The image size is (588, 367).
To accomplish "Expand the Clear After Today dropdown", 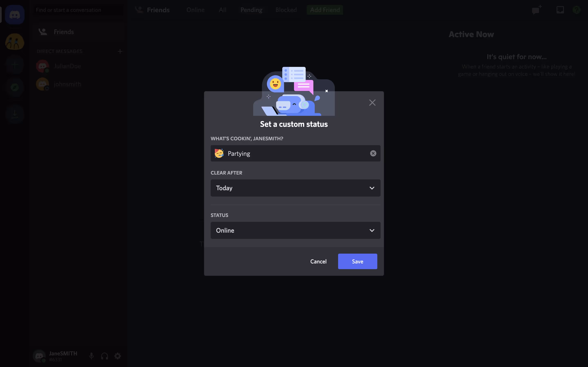I will pyautogui.click(x=295, y=188).
